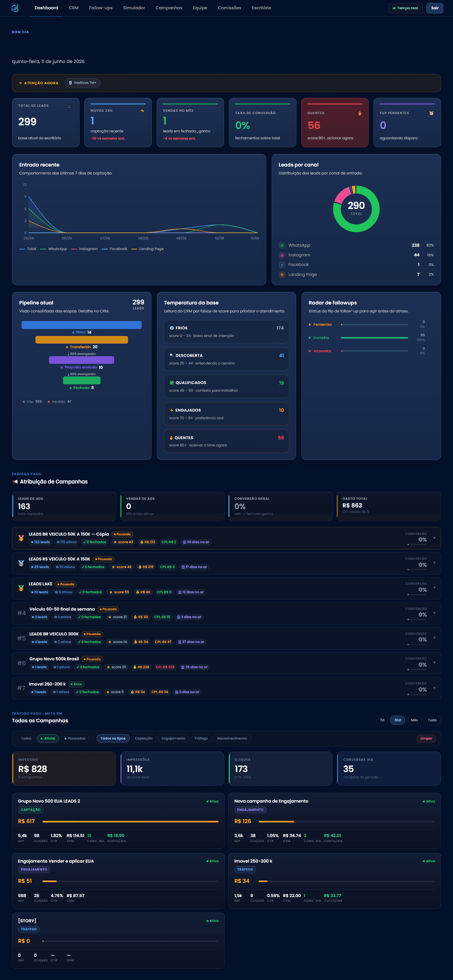Click the checkmark icon on the QUALIFICADOS row
The height and width of the screenshot is (980, 453).
coord(171,383)
